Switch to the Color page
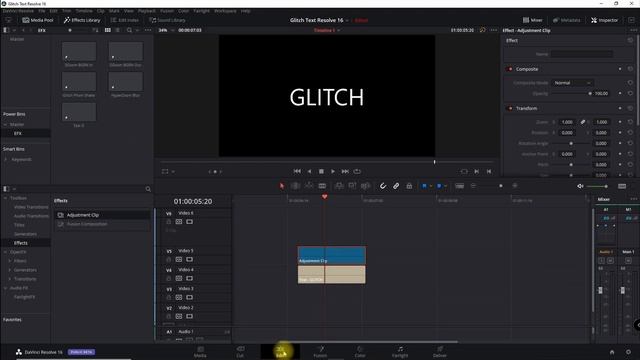Screen dimensions: 640x360 click(x=360, y=352)
